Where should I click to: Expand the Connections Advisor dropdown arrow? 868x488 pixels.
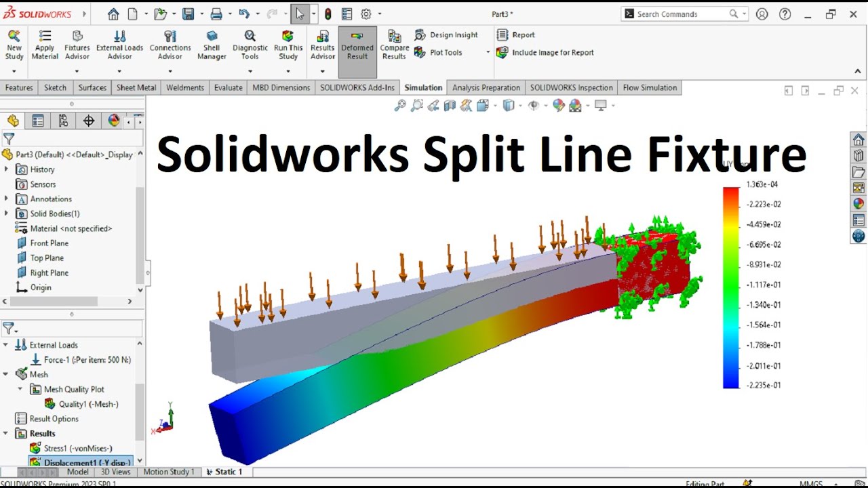pos(170,71)
